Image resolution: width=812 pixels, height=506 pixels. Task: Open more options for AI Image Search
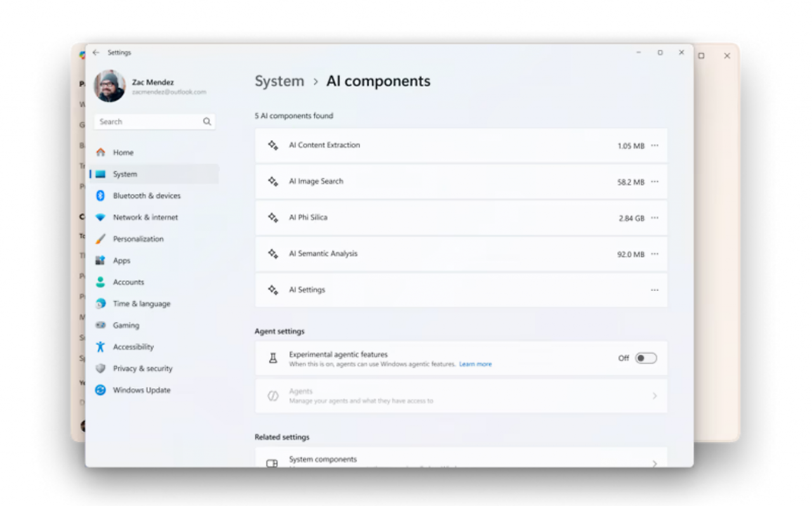(x=655, y=181)
